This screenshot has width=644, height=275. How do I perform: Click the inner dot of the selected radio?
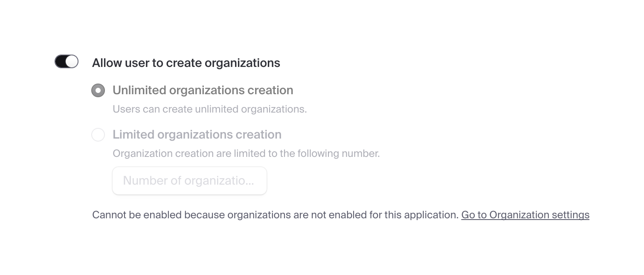(98, 90)
